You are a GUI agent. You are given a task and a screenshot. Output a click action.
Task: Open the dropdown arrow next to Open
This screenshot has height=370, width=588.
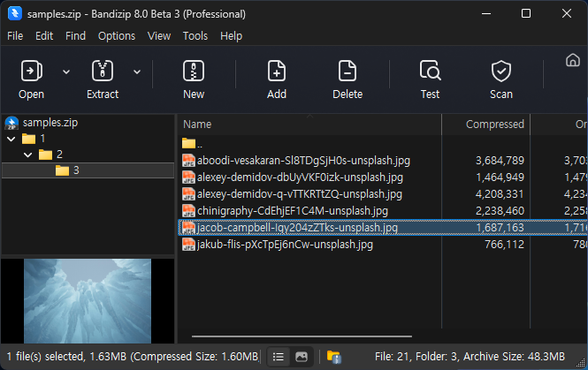click(x=65, y=71)
